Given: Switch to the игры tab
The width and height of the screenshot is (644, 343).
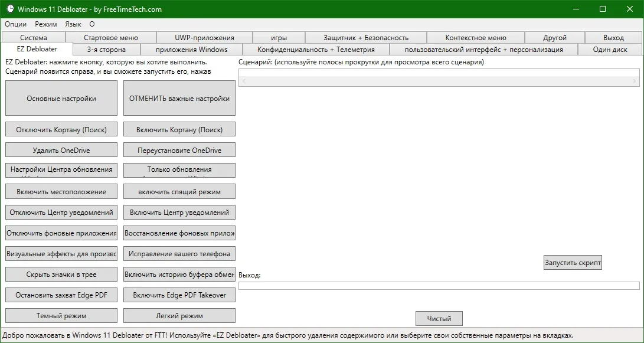Looking at the screenshot, I should (x=279, y=38).
